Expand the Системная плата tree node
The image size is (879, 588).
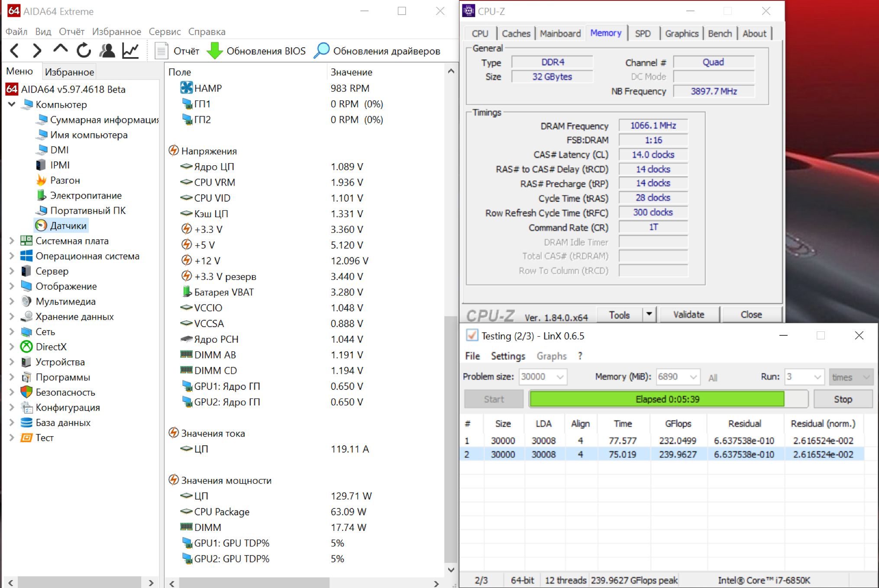pos(12,241)
